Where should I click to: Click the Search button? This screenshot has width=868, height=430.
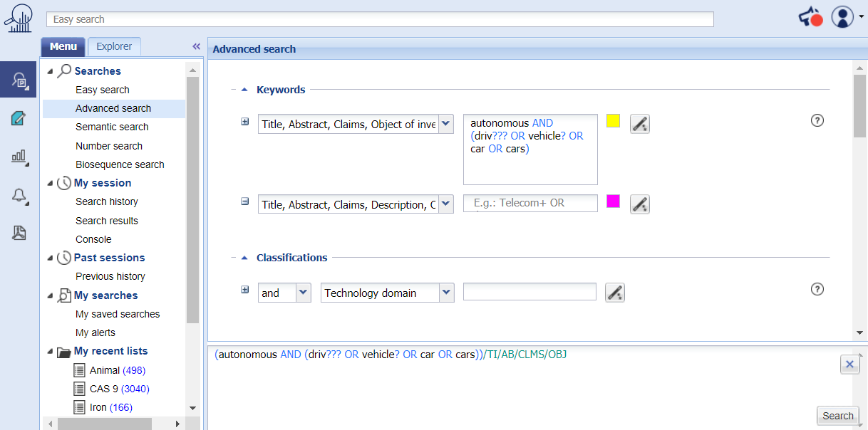837,416
